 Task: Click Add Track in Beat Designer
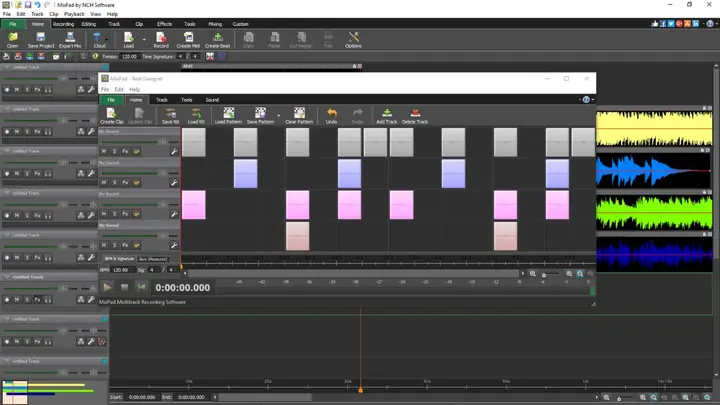tap(387, 116)
